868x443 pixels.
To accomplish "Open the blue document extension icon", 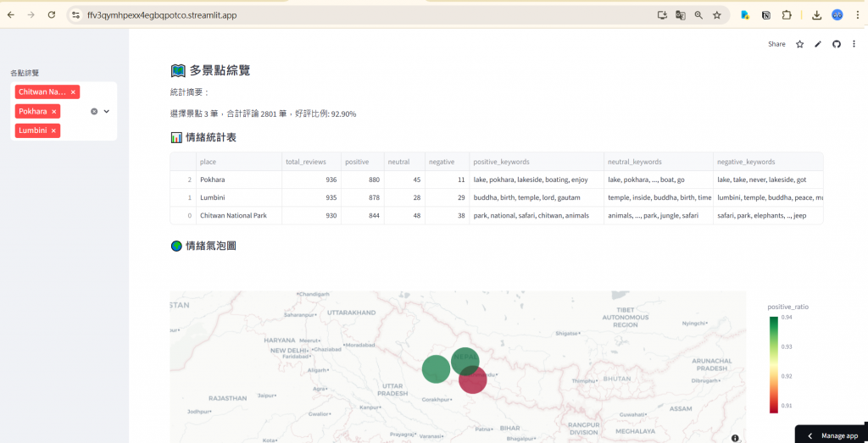I will (x=745, y=15).
